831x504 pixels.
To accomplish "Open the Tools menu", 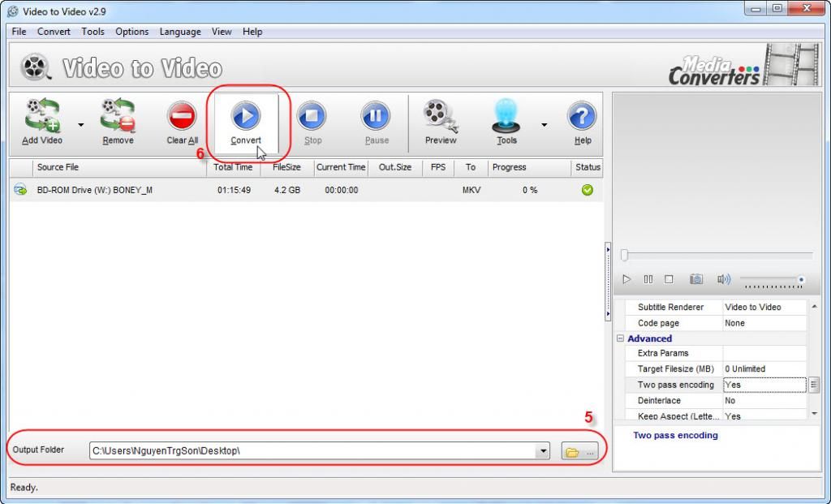I will click(x=93, y=32).
